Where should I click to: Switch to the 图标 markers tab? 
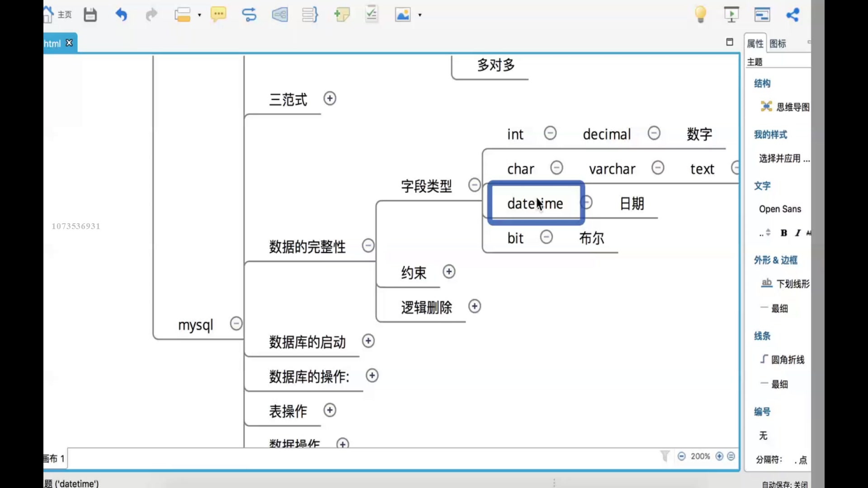778,44
